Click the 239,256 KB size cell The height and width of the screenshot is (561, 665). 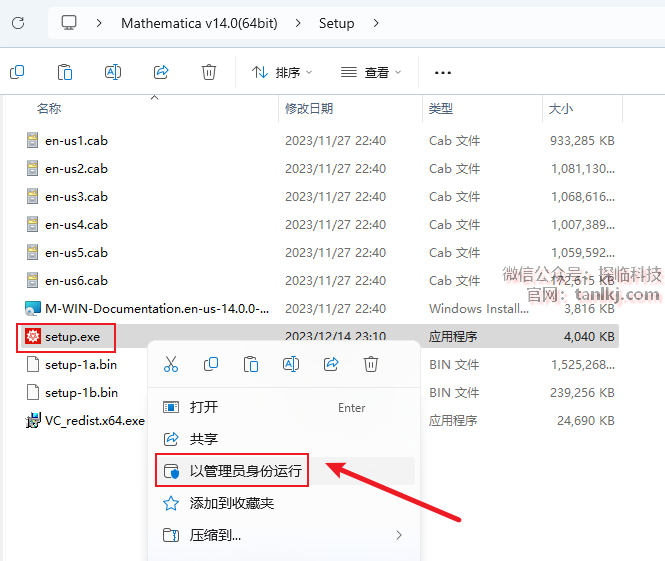tap(582, 393)
